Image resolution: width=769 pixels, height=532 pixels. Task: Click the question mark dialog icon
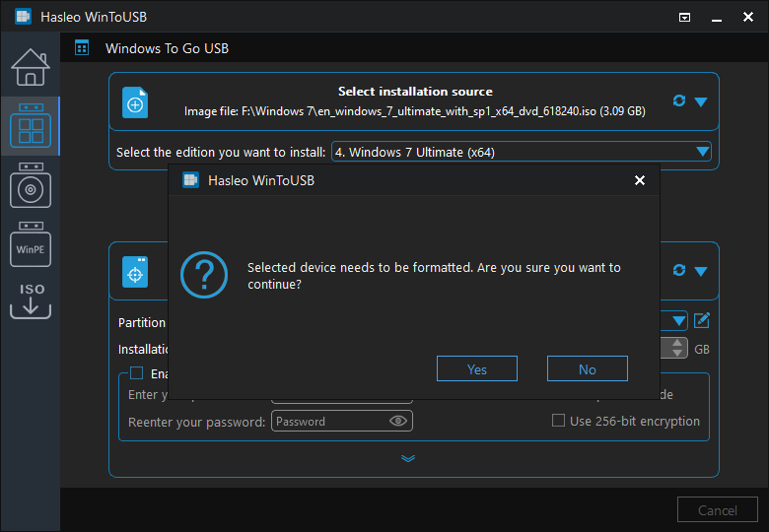[x=204, y=275]
